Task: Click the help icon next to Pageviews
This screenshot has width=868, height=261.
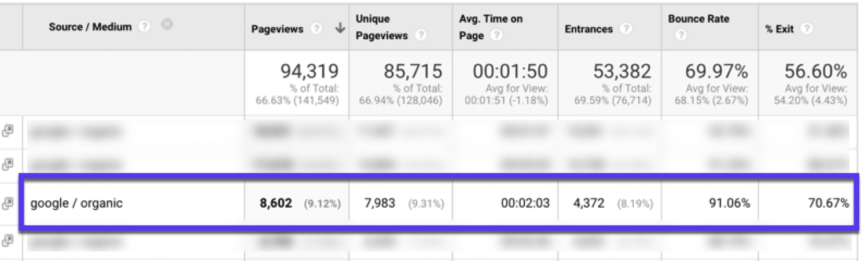Action: 316,29
